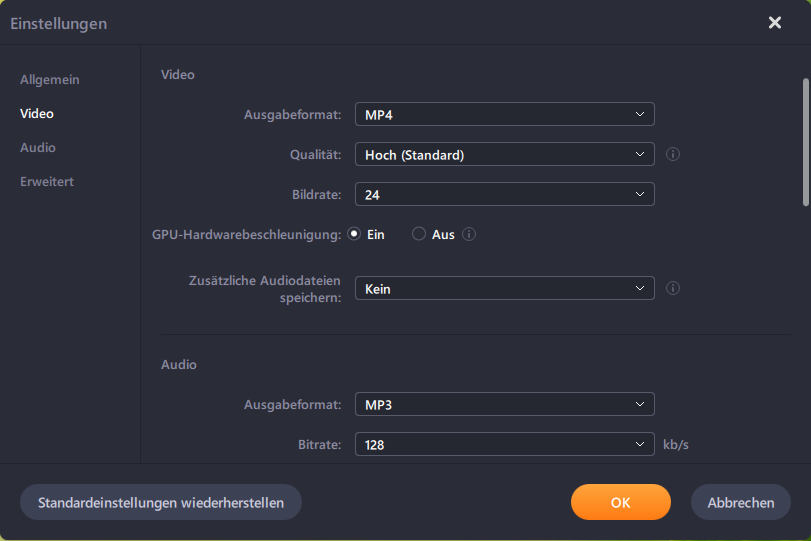The height and width of the screenshot is (541, 811).
Task: Open the Erweitert settings tab
Action: click(47, 182)
